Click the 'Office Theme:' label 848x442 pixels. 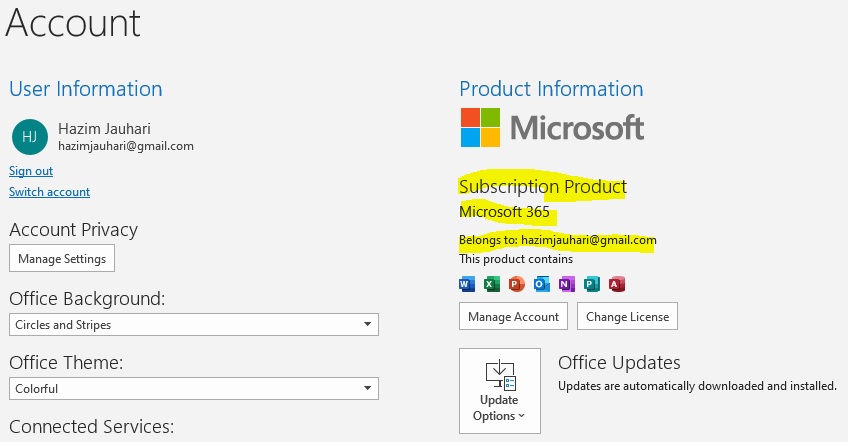[x=66, y=362]
